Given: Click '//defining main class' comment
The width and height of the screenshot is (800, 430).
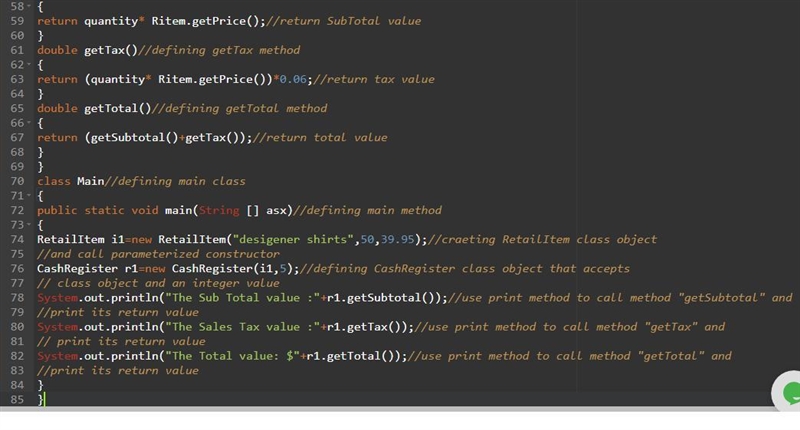Looking at the screenshot, I should (175, 182).
